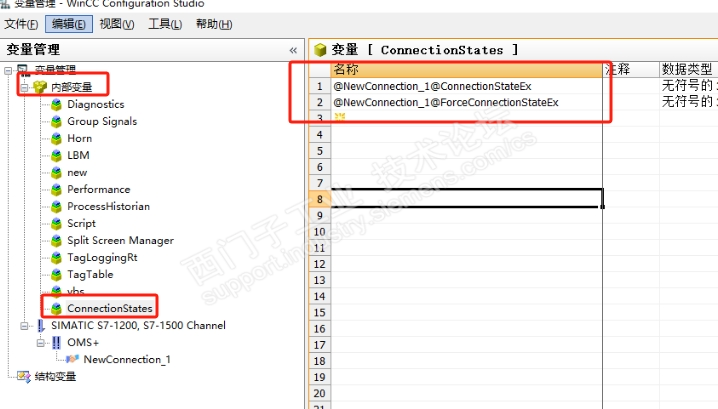This screenshot has width=718, height=409.
Task: Select the Split Screen Manager group
Action: [x=120, y=240]
